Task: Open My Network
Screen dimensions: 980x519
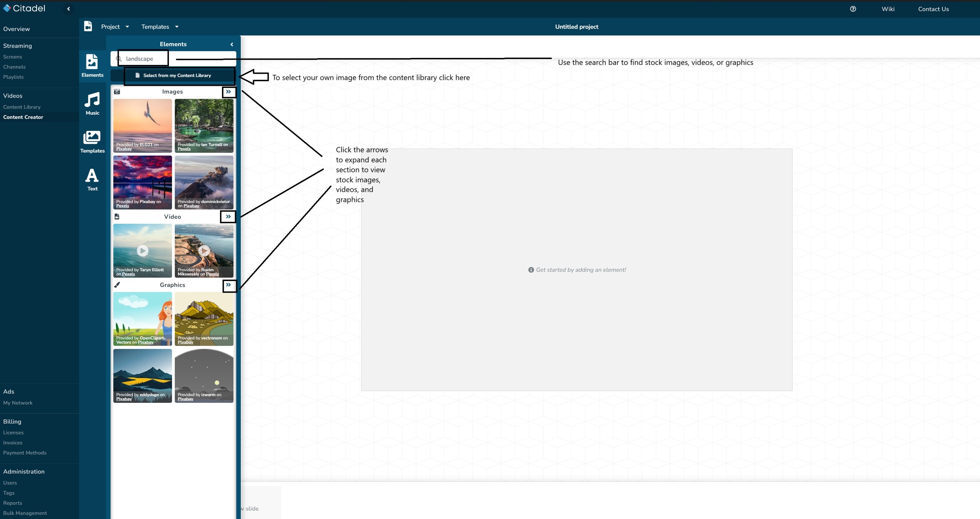Action: [18, 403]
